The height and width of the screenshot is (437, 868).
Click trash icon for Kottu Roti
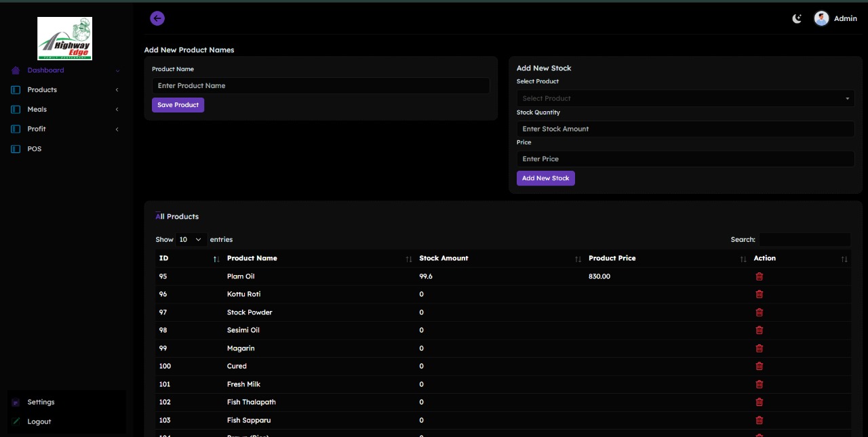coord(759,294)
